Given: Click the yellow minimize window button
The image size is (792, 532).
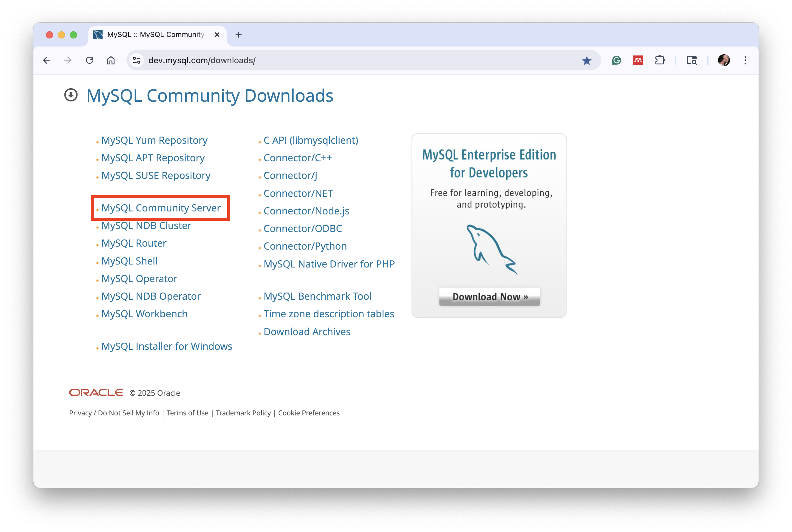Looking at the screenshot, I should pos(61,35).
